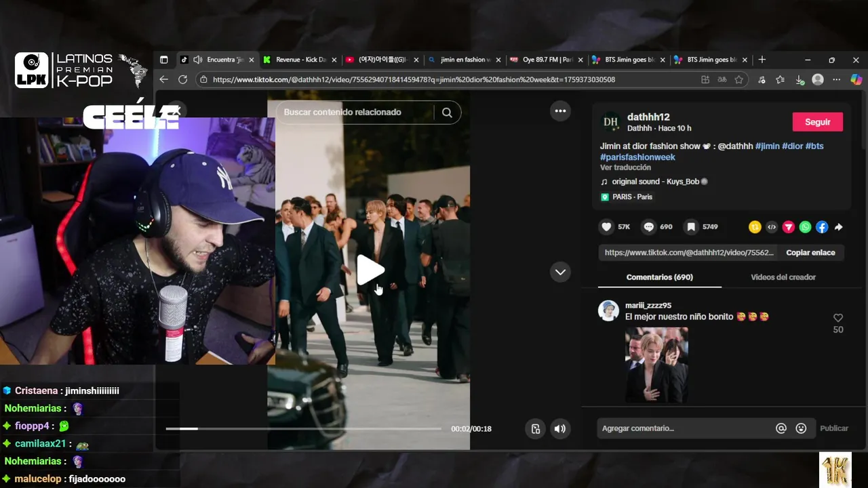868x488 pixels.
Task: Focus the Agregar comentario input
Action: [685, 428]
